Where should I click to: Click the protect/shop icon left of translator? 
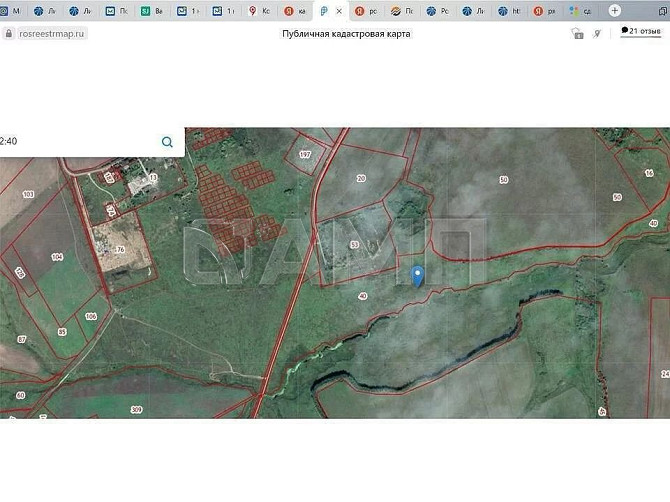(577, 33)
